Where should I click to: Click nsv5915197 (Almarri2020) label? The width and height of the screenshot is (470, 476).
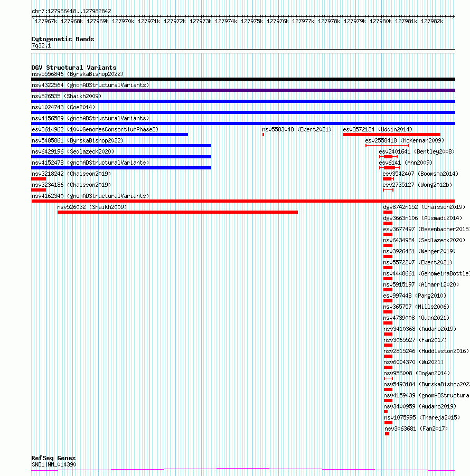tap(421, 285)
